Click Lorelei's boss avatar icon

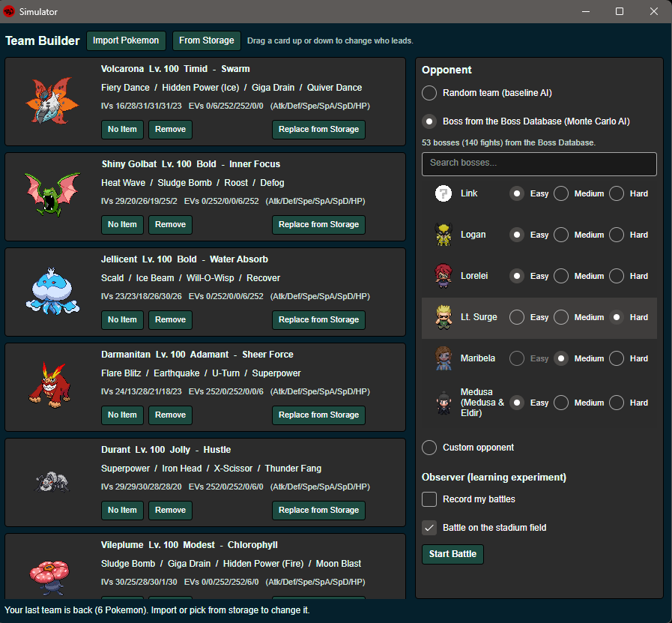(x=444, y=276)
